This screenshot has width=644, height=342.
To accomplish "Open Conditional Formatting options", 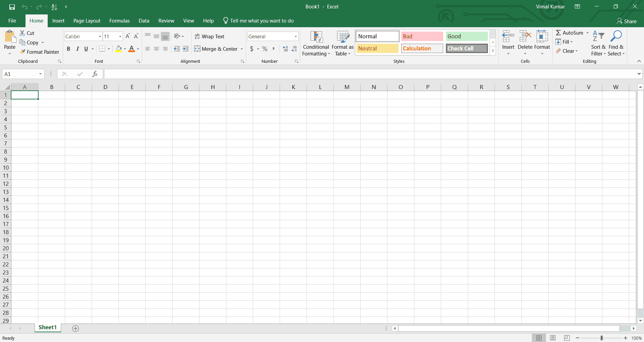I will (x=316, y=43).
